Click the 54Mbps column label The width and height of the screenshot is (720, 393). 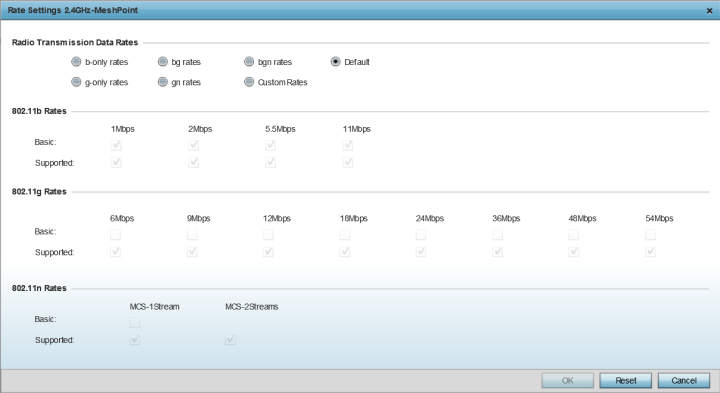659,219
